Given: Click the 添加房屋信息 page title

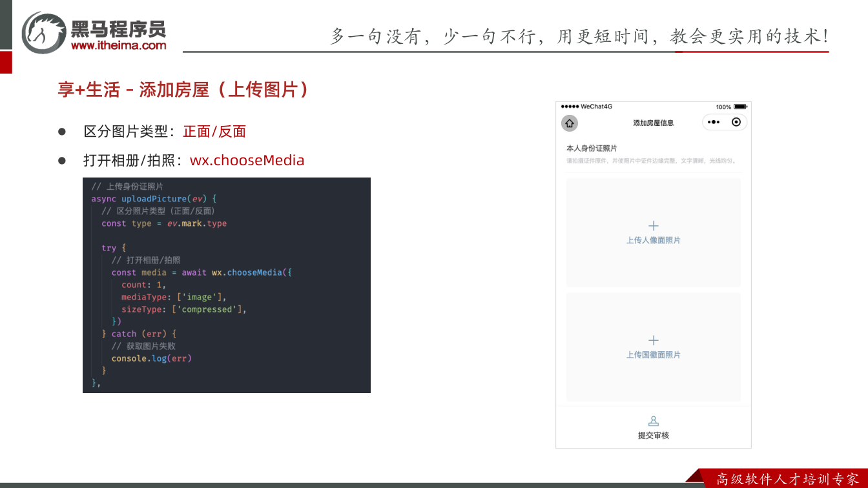Looking at the screenshot, I should tap(654, 123).
